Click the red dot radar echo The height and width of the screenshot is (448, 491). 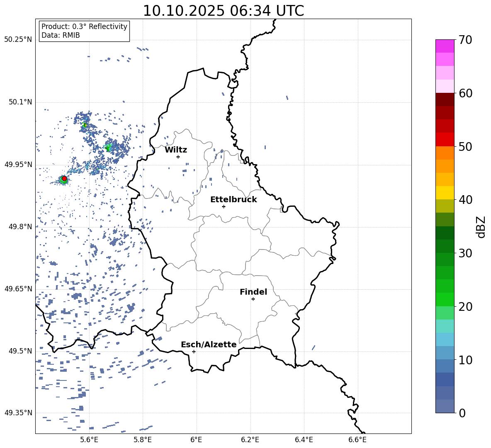pos(64,179)
